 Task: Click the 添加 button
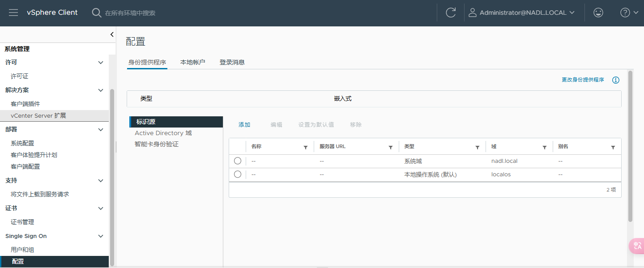(x=244, y=125)
